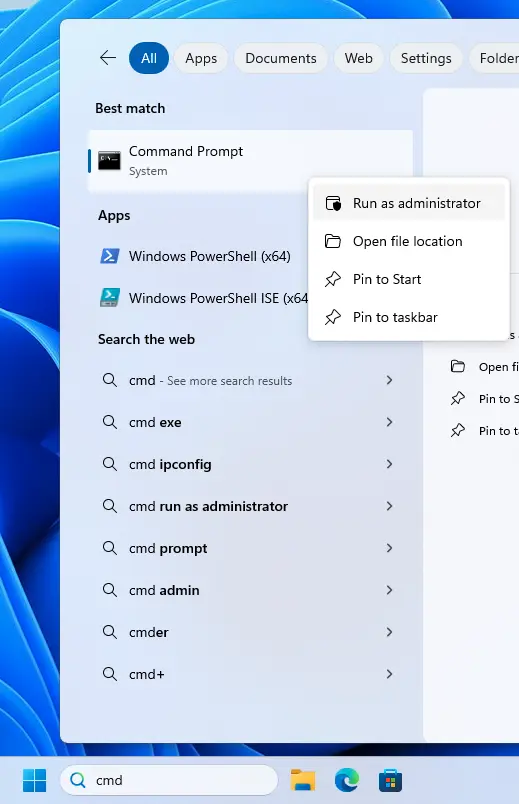519x804 pixels.
Task: Expand the 'cmd exe' suggestion chevron
Action: click(x=389, y=423)
